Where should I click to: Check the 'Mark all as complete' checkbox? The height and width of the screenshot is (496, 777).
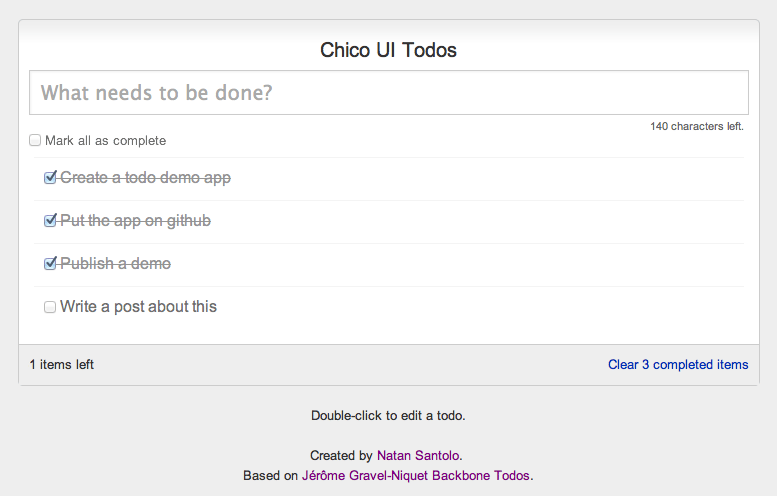tap(35, 140)
